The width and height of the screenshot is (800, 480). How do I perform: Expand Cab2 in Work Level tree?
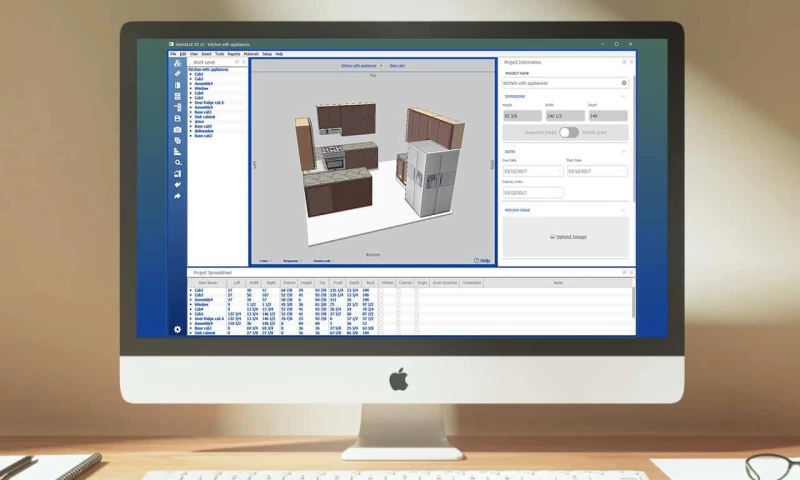pos(191,74)
